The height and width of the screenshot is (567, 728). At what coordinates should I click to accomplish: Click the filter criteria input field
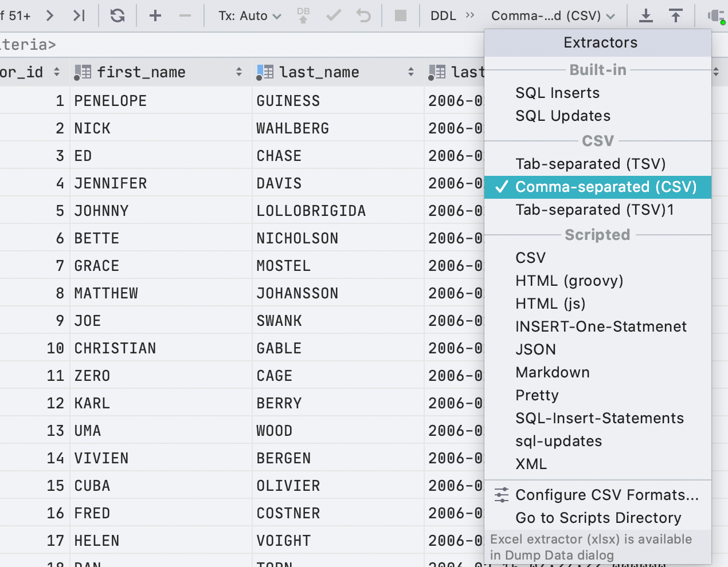(x=241, y=45)
